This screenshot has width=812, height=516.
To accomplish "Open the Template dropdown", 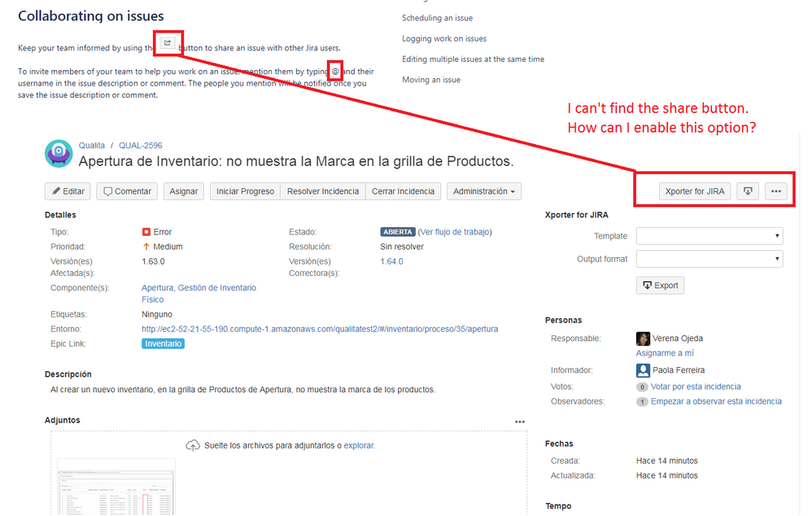I will (x=709, y=236).
